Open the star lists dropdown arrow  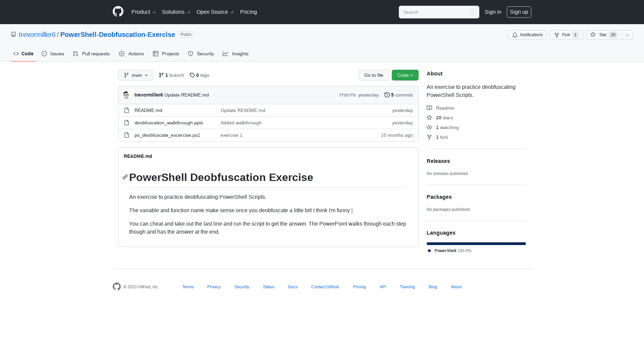pos(628,35)
